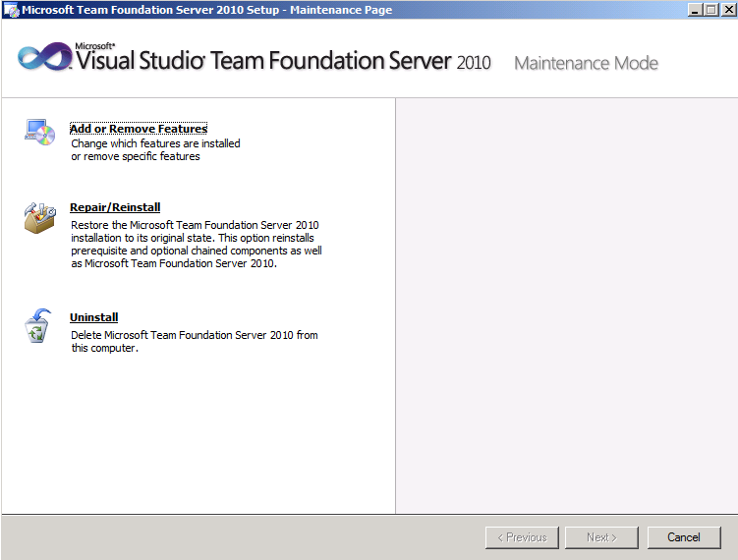The image size is (738, 560).
Task: Click 'Restore the Microsoft Team Foundation Server 2010' text
Action: click(x=195, y=225)
